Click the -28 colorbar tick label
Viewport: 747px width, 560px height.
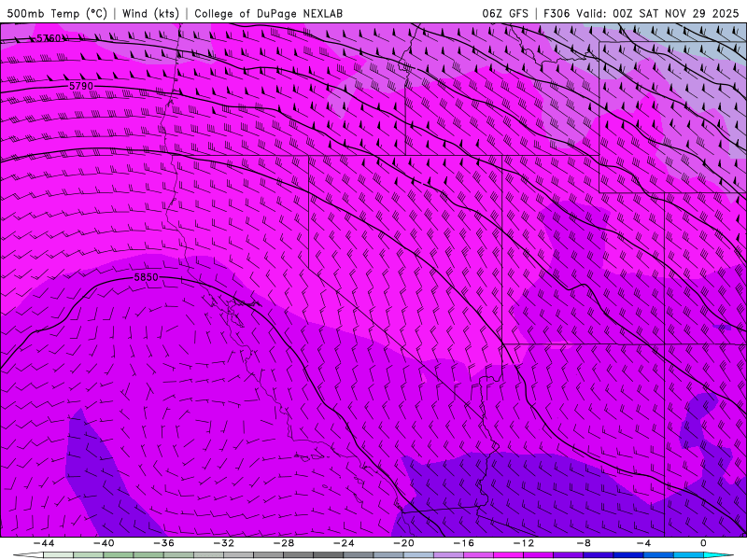point(284,543)
